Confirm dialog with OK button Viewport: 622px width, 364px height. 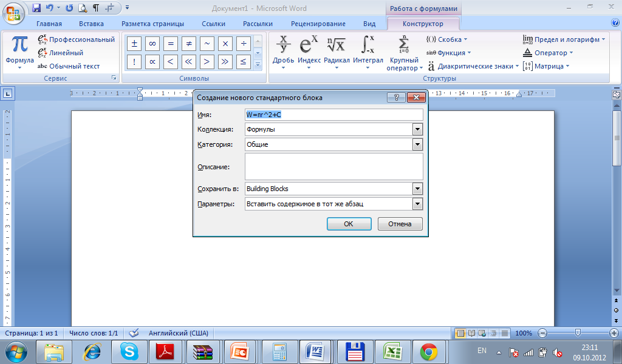[x=349, y=224]
